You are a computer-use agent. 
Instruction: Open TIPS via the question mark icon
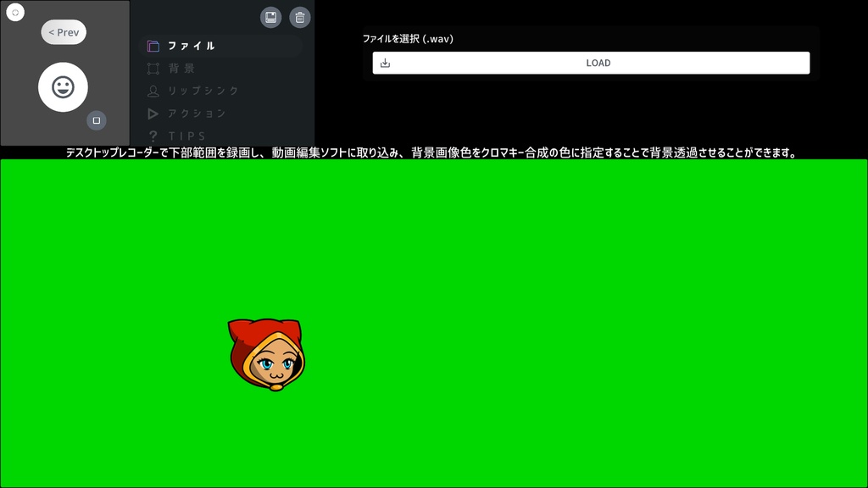(x=154, y=136)
